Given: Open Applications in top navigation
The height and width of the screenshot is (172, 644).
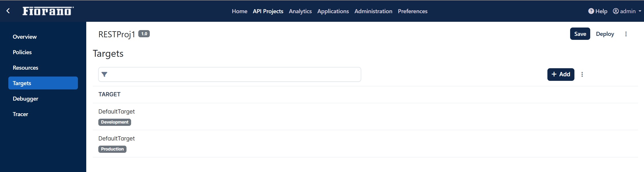Looking at the screenshot, I should [x=333, y=11].
